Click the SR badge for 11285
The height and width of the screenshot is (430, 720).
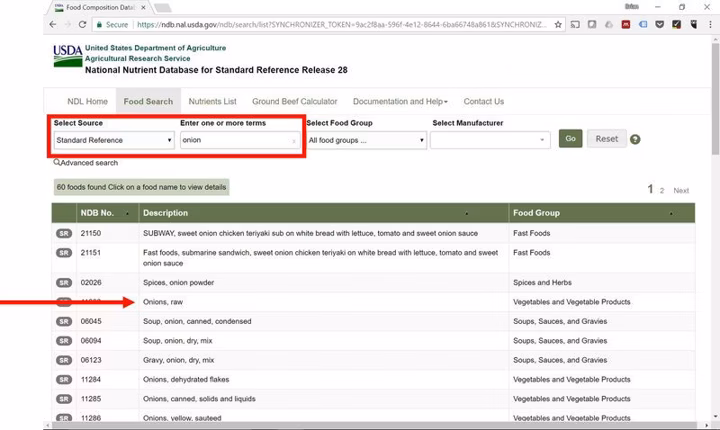point(64,399)
